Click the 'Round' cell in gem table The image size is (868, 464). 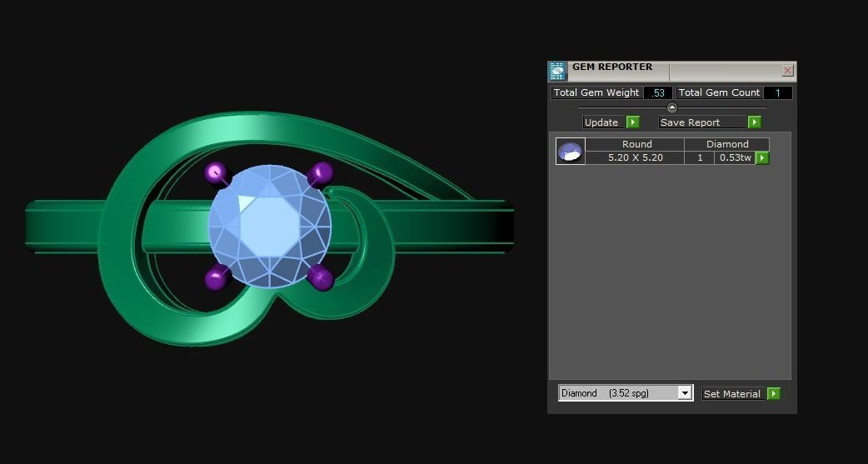click(635, 144)
